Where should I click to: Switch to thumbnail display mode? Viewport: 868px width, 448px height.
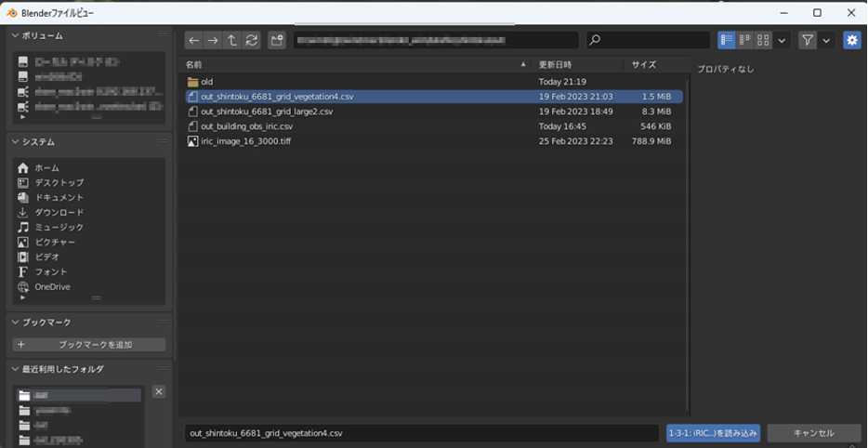click(x=763, y=40)
